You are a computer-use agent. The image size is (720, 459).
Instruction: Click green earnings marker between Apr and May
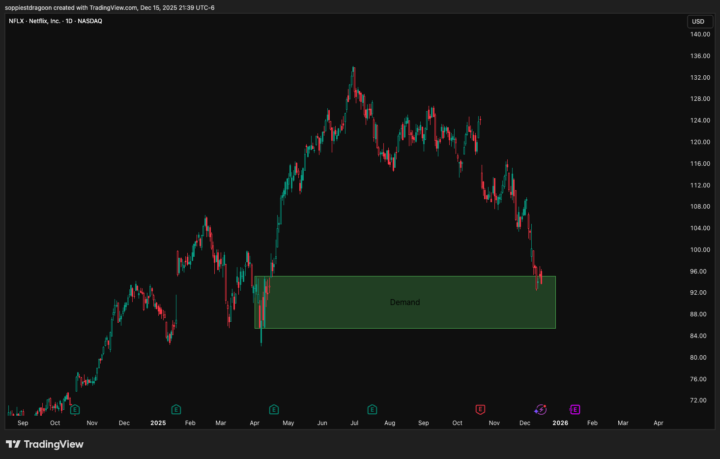click(274, 409)
